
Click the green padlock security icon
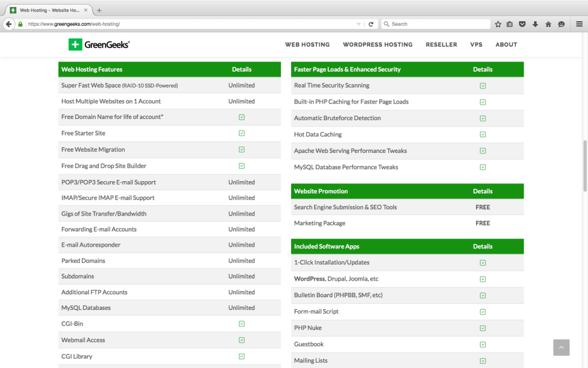(x=21, y=24)
